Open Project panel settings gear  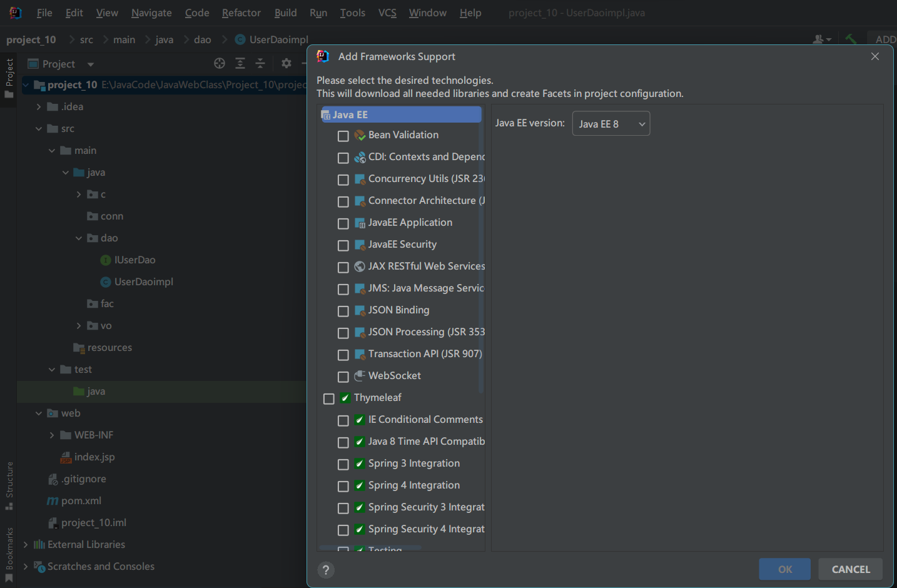(286, 63)
